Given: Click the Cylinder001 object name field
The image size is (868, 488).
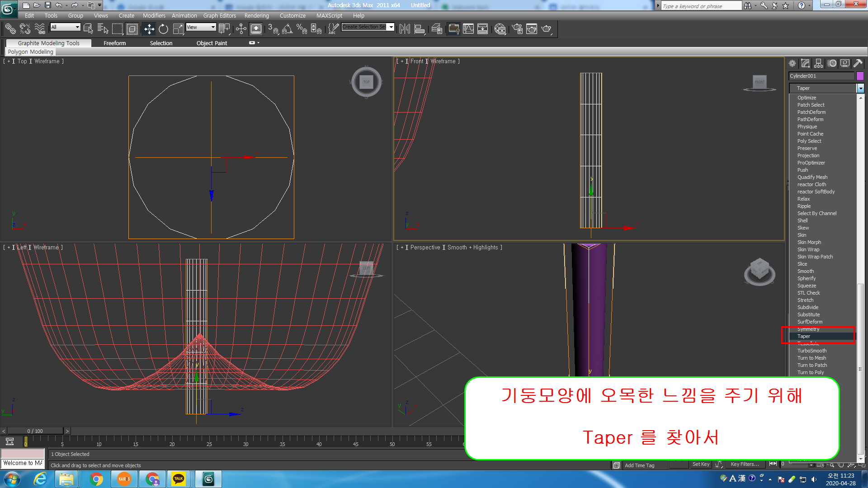Looking at the screenshot, I should [x=821, y=76].
